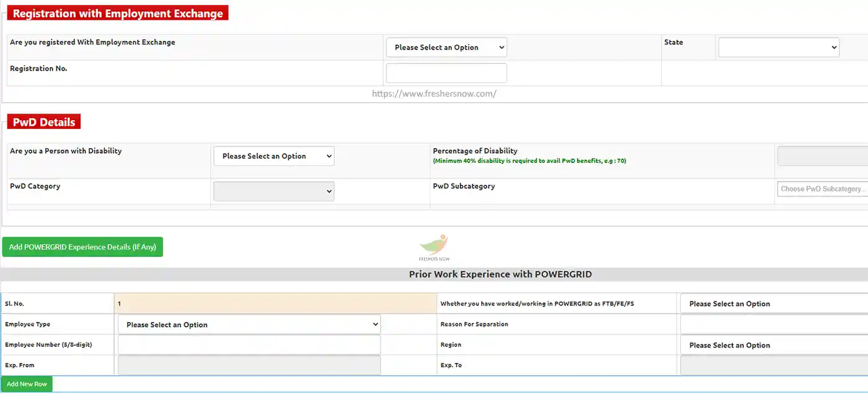Click the 'Employee Number (5/8-digit)' label
The height and width of the screenshot is (394, 868).
click(x=48, y=344)
